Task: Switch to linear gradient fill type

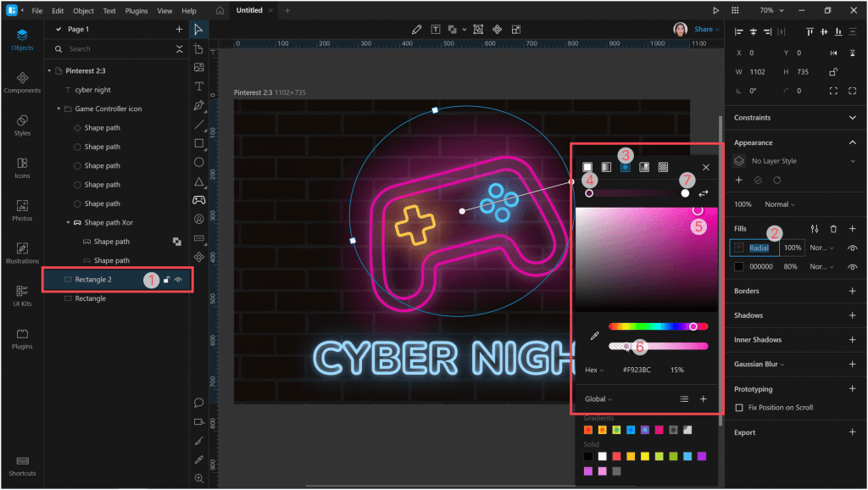Action: [x=606, y=167]
